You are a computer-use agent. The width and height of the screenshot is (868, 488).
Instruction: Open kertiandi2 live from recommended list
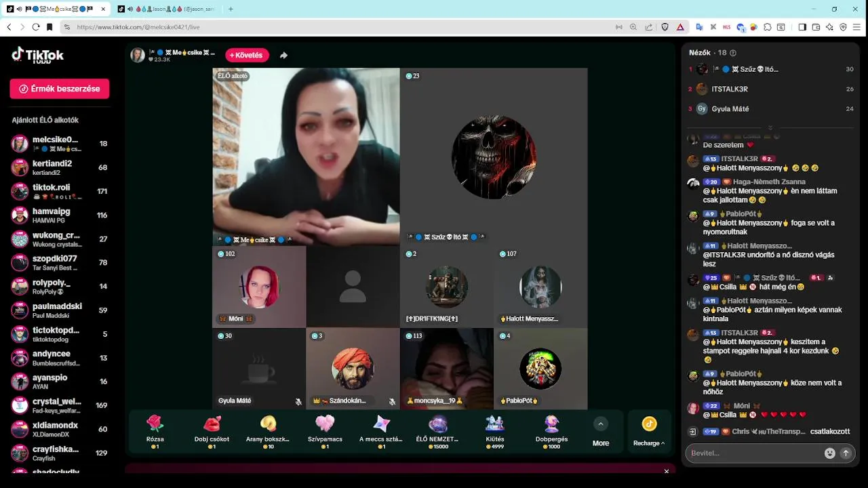[x=60, y=167]
